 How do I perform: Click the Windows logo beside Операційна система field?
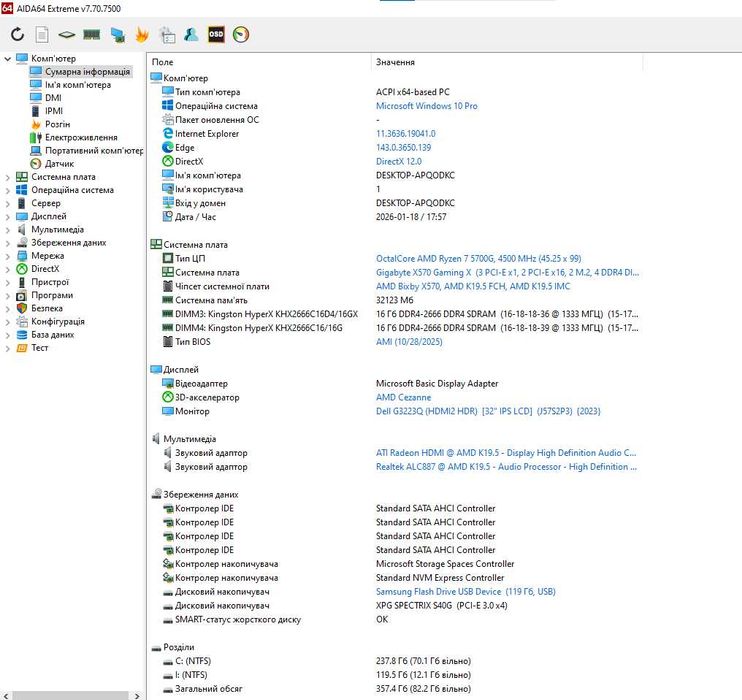168,106
